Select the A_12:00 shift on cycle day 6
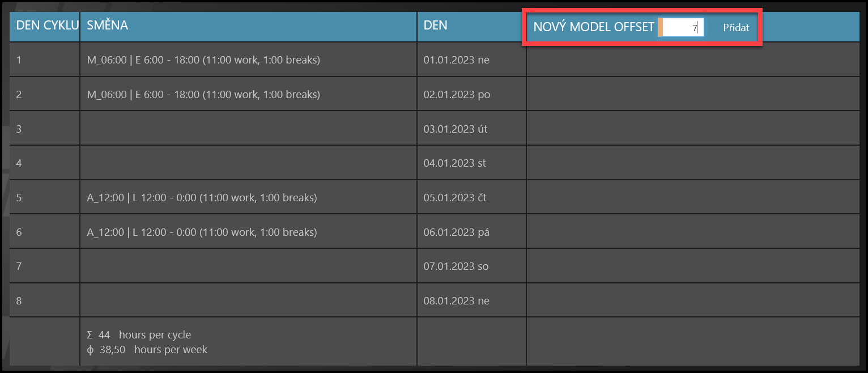The width and height of the screenshot is (868, 373). click(x=202, y=232)
